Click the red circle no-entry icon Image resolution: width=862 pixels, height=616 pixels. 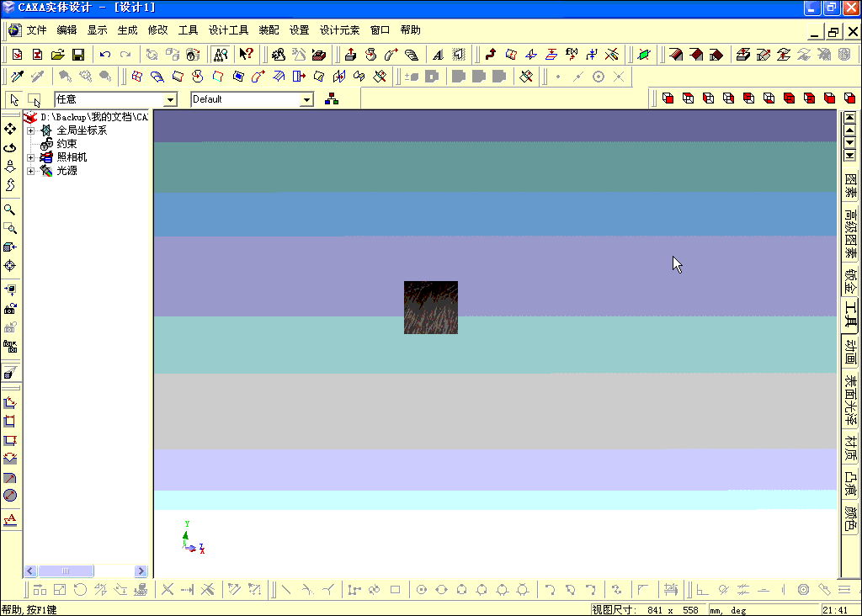tap(10, 496)
